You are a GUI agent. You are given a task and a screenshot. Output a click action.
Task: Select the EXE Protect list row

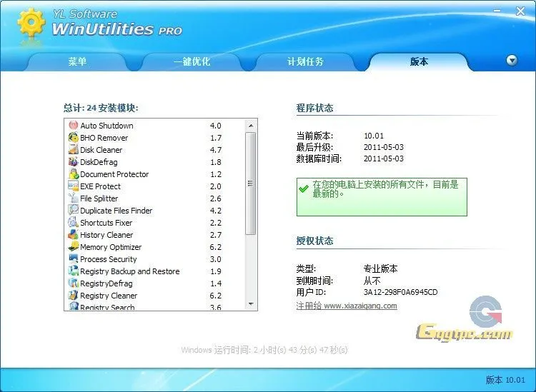tap(155, 186)
